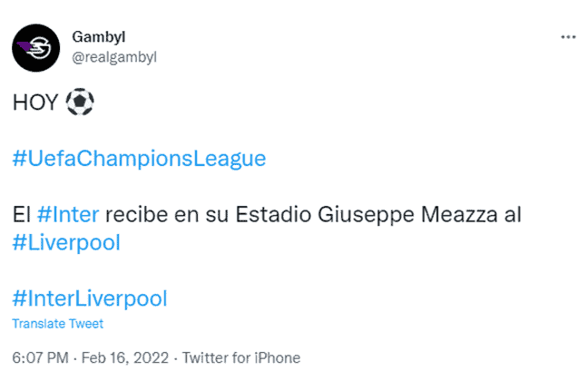Click the white S logo in avatar
Viewport: 588px width, 381px height.
pos(40,48)
